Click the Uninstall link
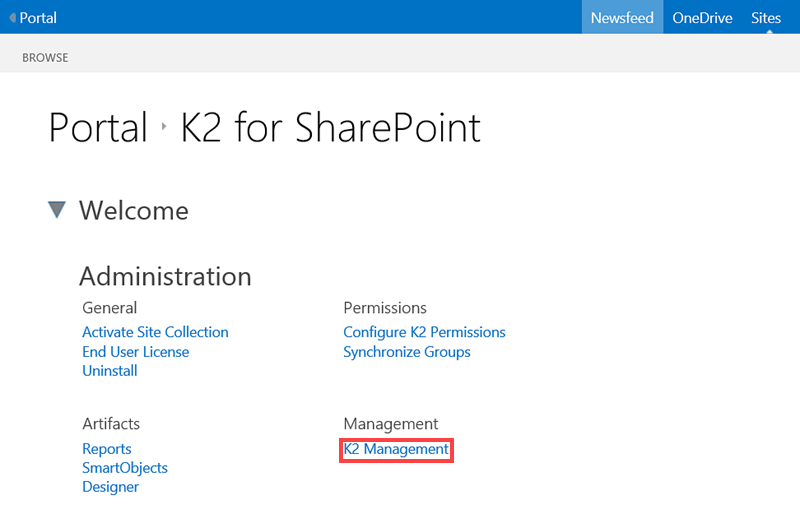 (110, 371)
